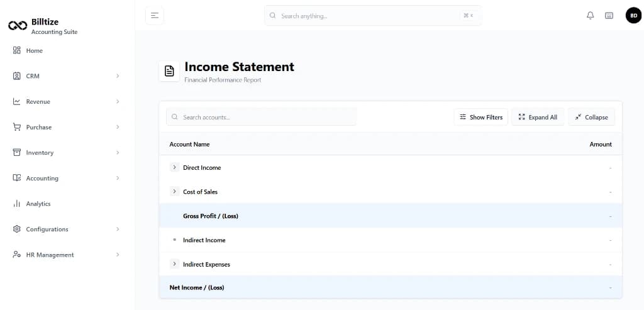Image resolution: width=644 pixels, height=310 pixels.
Task: Expand the Indirect Expenses row
Action: pyautogui.click(x=175, y=264)
